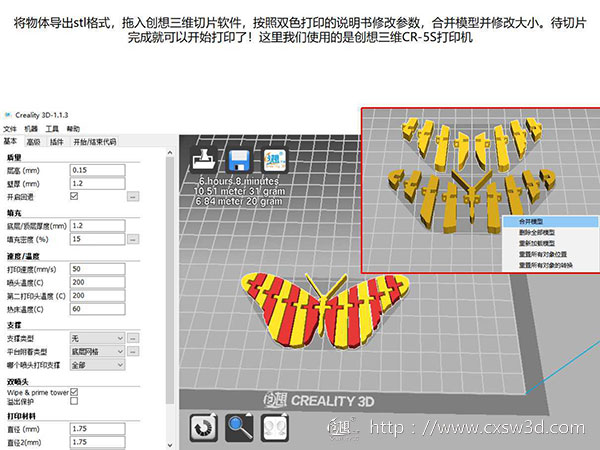
Task: Choose 删除全部模型 in the context menu
Action: 537,232
